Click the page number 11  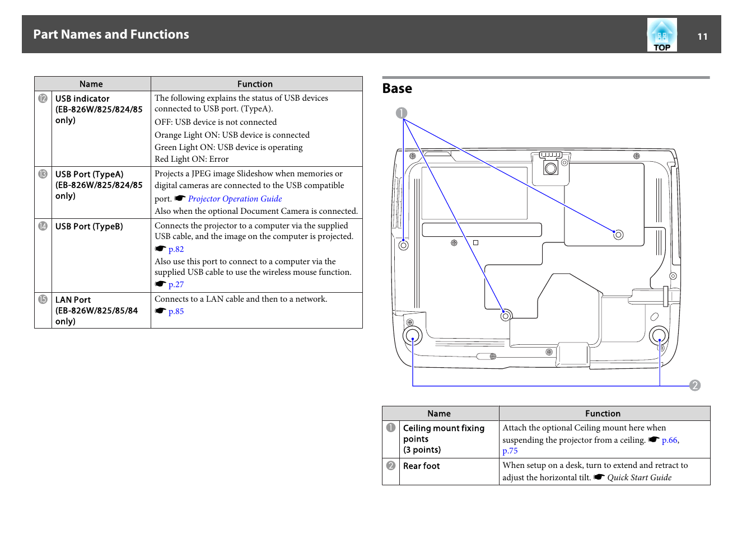tap(702, 36)
